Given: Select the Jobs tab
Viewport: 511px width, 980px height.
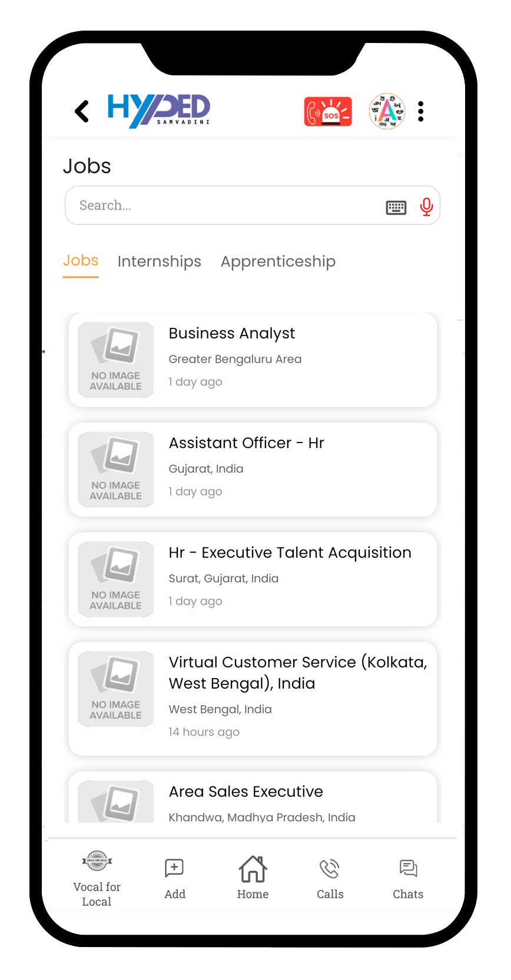Looking at the screenshot, I should click(x=81, y=261).
